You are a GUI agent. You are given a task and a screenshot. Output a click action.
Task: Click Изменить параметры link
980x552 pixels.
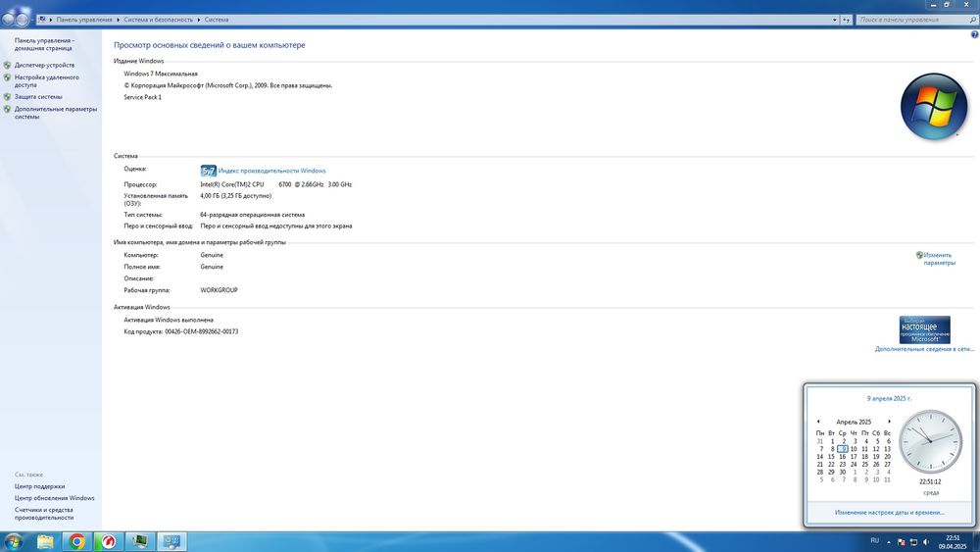[939, 259]
